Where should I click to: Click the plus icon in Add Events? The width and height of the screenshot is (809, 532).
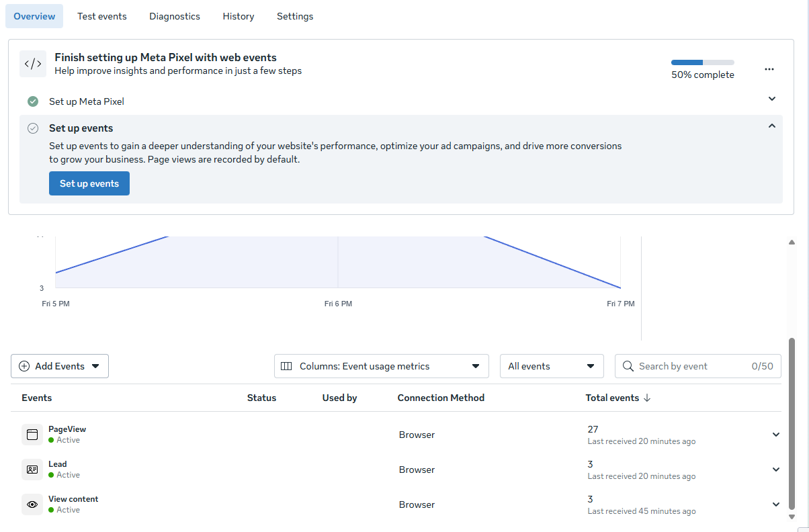pos(24,366)
